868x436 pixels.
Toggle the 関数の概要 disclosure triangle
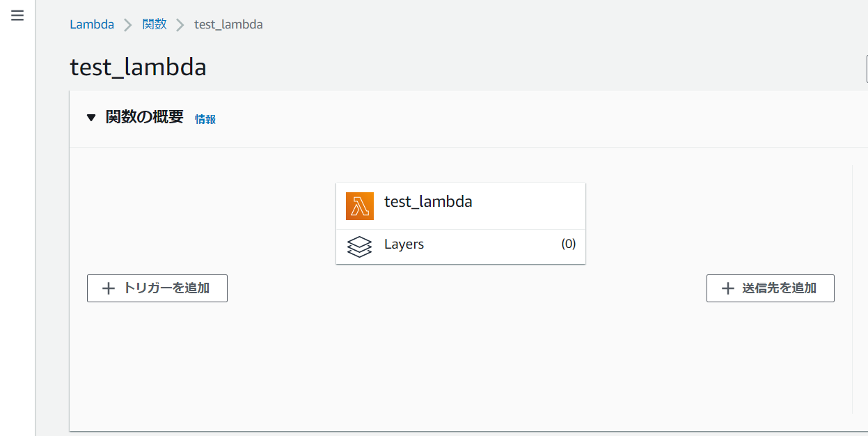tap(91, 117)
